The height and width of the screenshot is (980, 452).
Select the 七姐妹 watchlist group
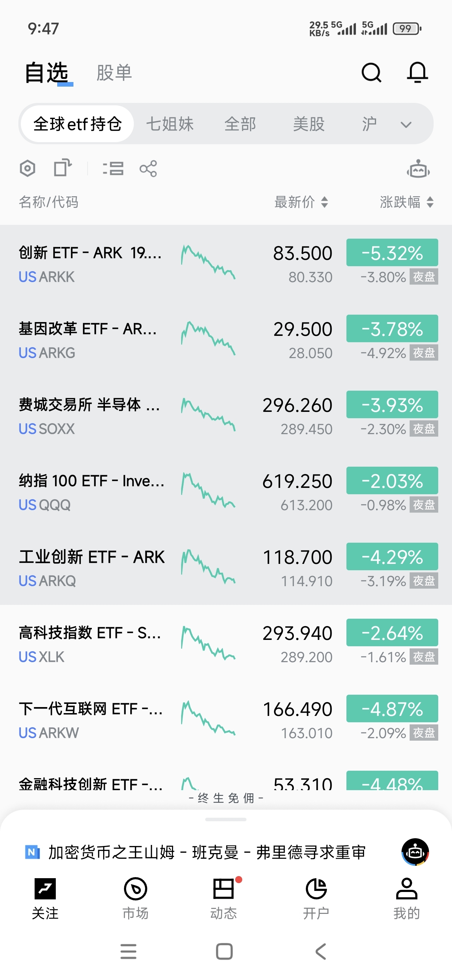170,124
